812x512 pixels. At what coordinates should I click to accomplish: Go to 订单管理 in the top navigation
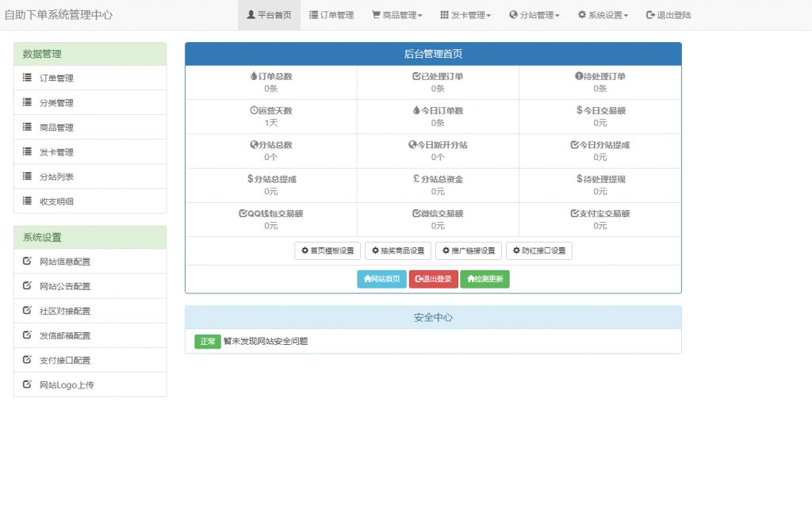coord(331,15)
